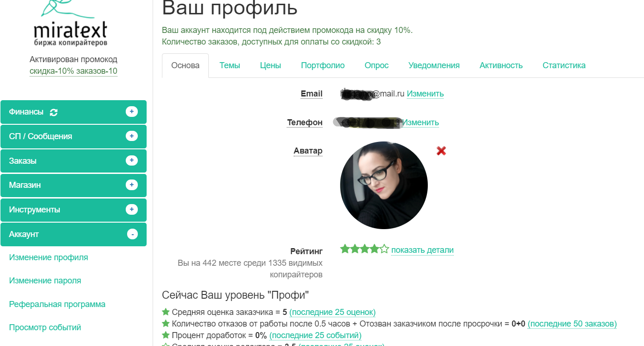This screenshot has width=644, height=346.
Task: Click the profile avatar photo
Action: 384,185
